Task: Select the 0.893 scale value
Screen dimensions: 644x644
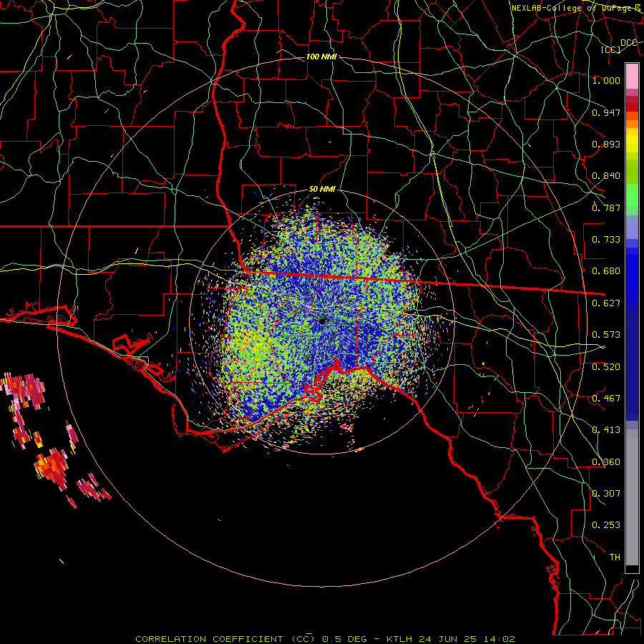Action: (606, 144)
